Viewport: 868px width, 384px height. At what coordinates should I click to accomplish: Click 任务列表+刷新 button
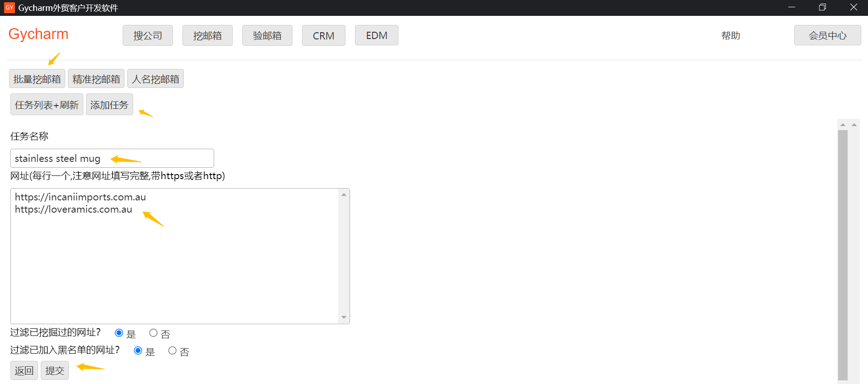click(x=47, y=105)
